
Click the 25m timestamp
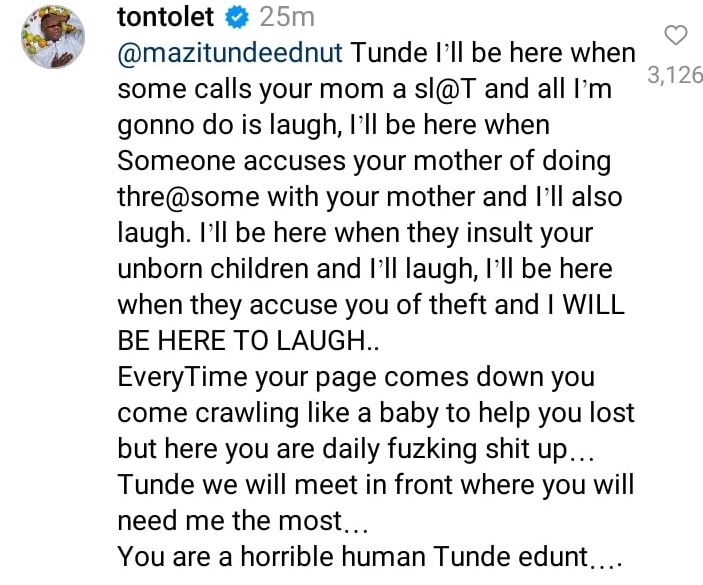287,17
